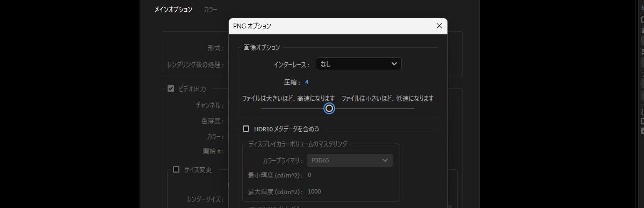Enable HDR10 メタデータを含める checkbox

click(246, 129)
